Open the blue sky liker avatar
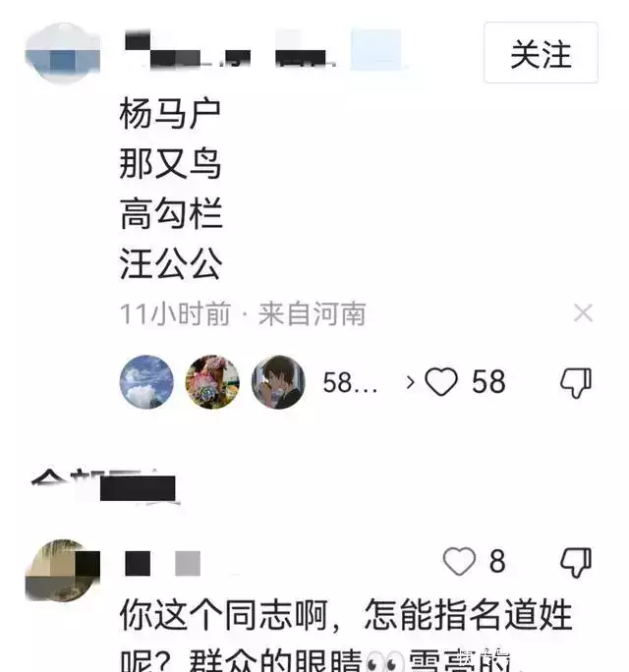This screenshot has height=672, width=629. click(146, 381)
